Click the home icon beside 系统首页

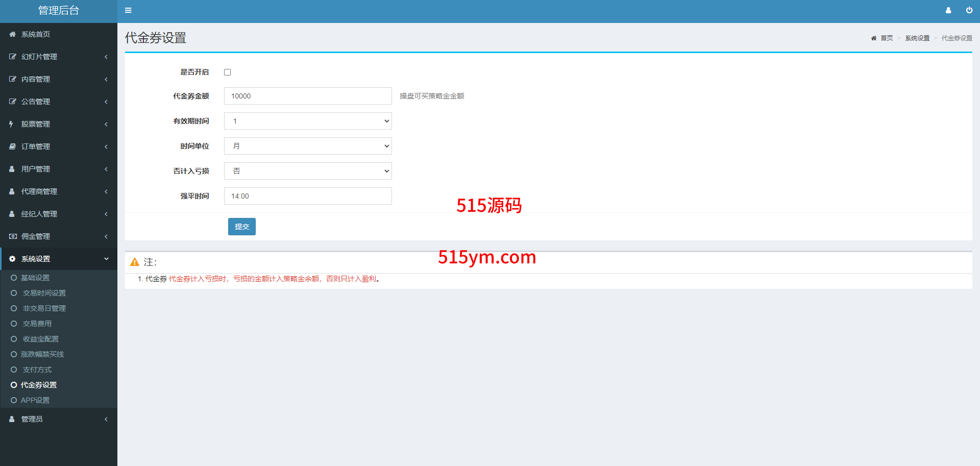(12, 34)
